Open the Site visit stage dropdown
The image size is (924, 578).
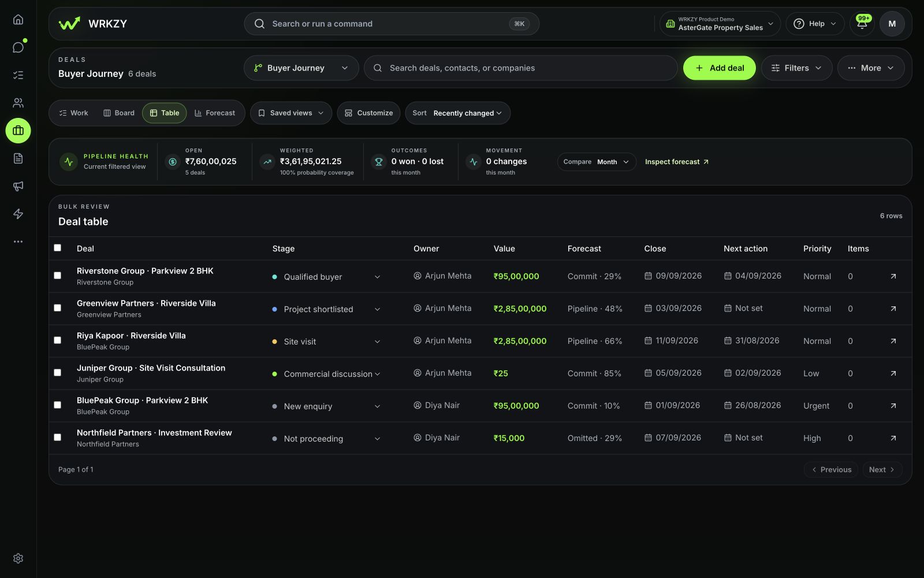click(327, 342)
